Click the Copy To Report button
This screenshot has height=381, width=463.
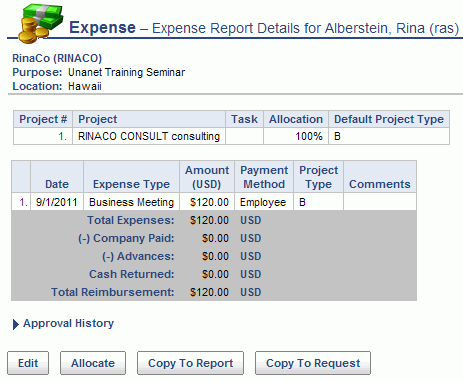[x=190, y=363]
